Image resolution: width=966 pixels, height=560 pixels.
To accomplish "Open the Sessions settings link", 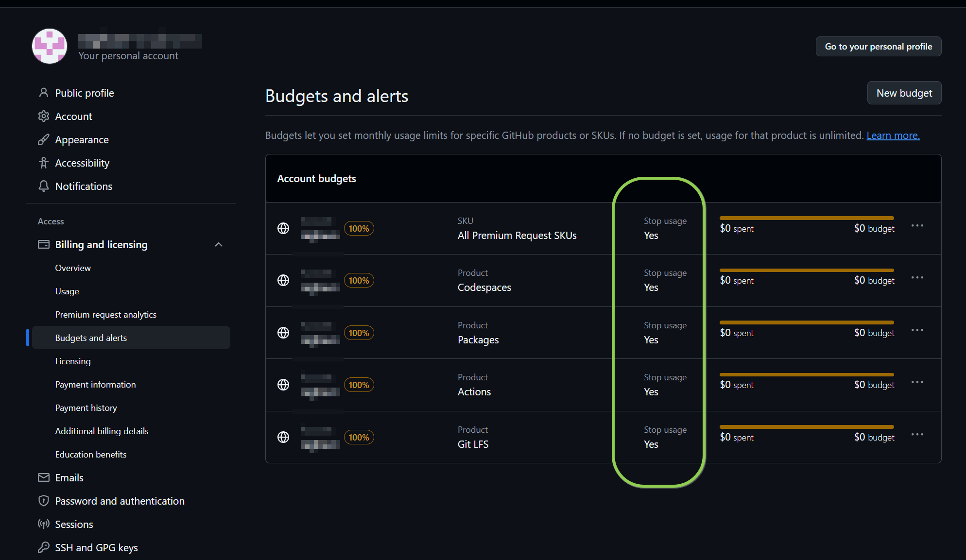I will coord(74,524).
